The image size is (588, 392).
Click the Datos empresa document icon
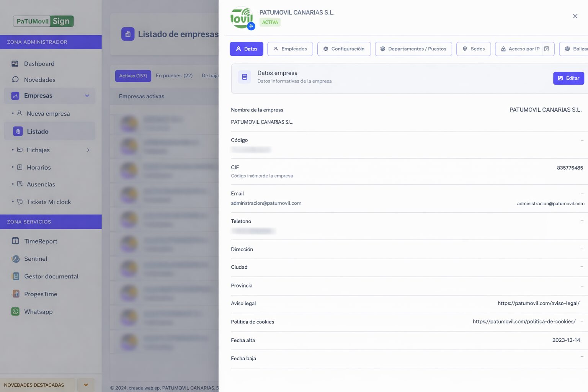pyautogui.click(x=244, y=77)
